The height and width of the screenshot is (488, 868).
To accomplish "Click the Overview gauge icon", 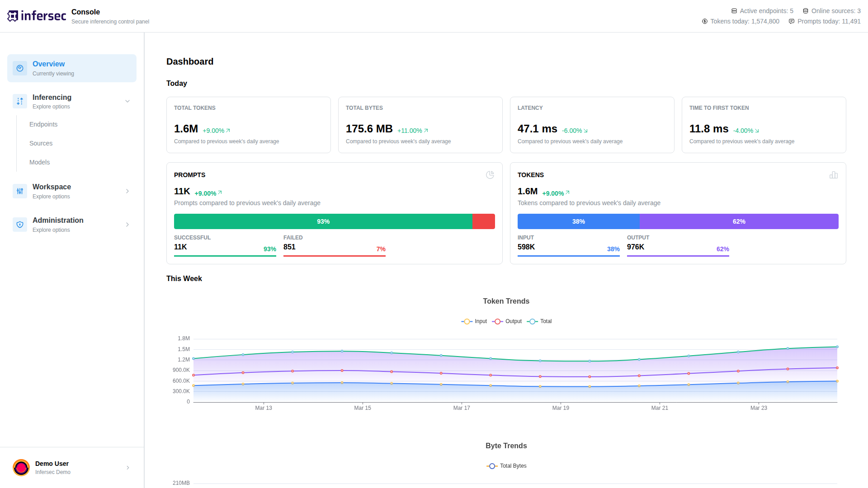I will click(x=20, y=68).
